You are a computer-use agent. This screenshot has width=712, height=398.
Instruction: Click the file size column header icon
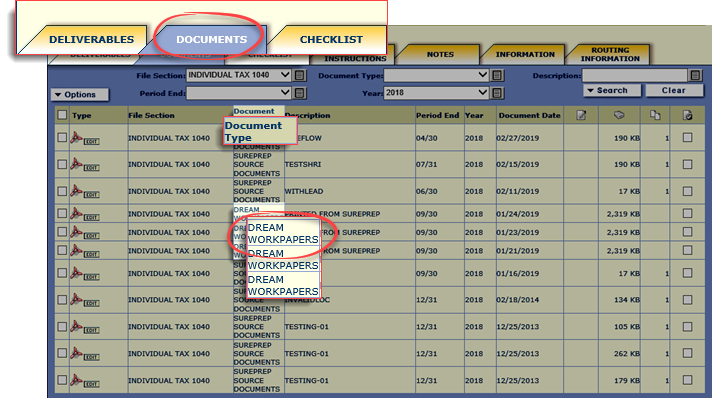click(x=619, y=115)
